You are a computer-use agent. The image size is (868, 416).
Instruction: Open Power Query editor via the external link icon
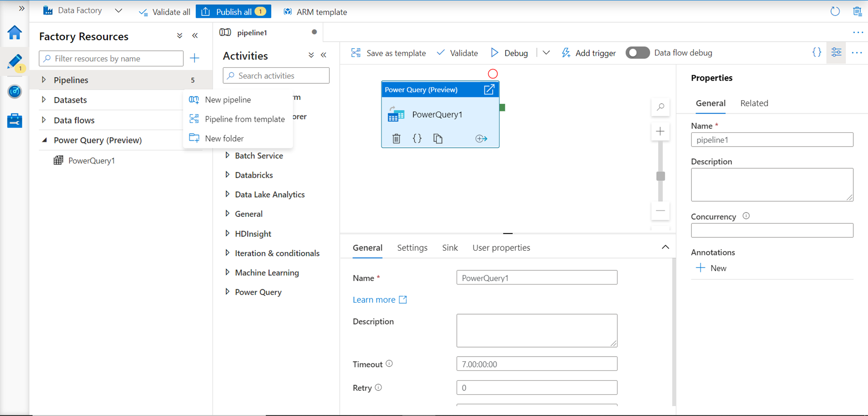click(489, 89)
